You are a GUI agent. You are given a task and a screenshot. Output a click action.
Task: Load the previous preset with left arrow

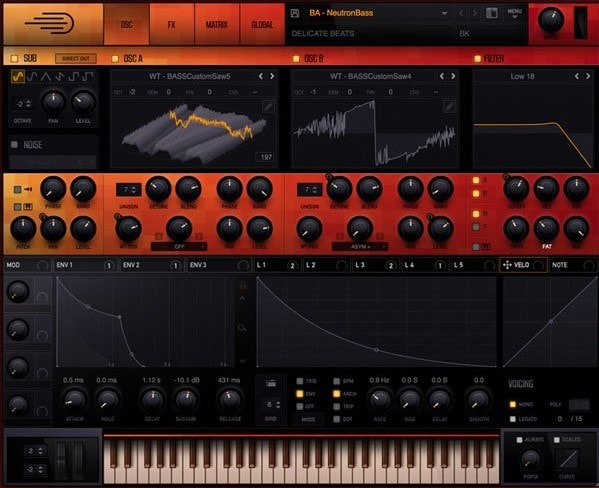pyautogui.click(x=461, y=13)
